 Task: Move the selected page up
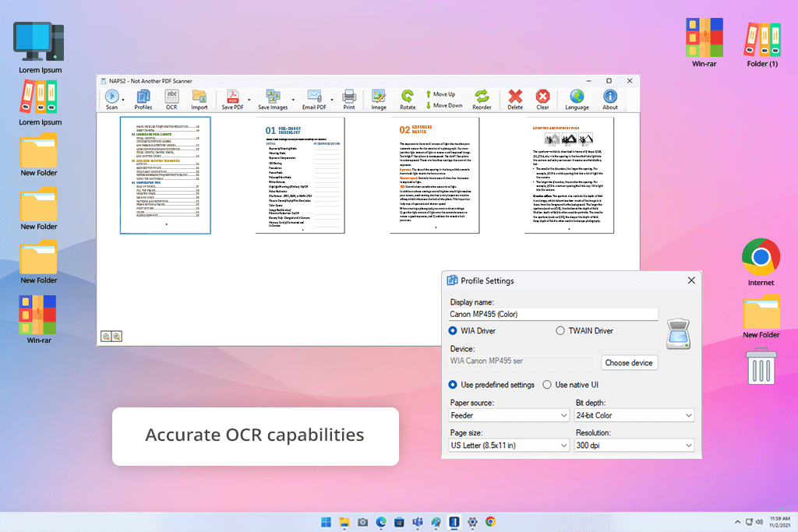coord(441,94)
